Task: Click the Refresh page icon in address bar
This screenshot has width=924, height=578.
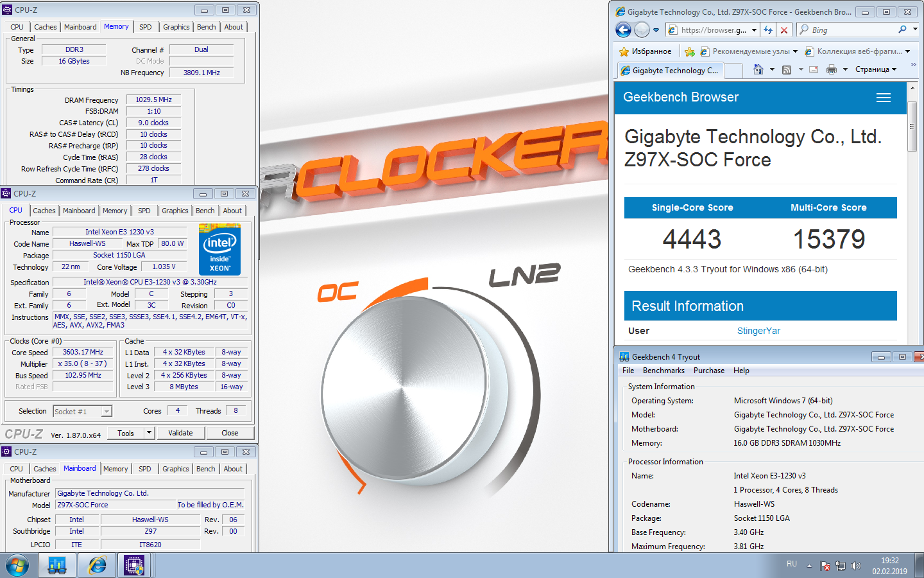Action: tap(768, 30)
